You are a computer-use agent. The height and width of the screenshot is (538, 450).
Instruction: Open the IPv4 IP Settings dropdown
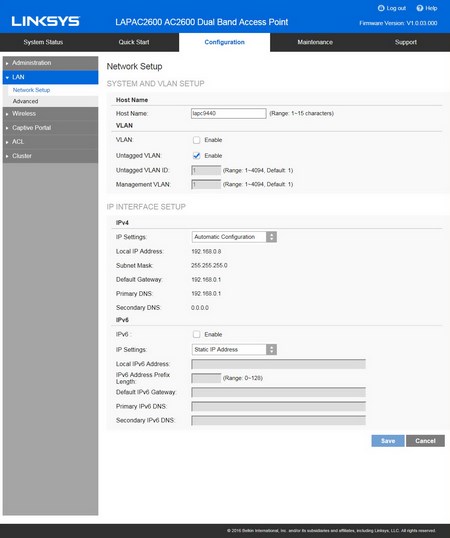pyautogui.click(x=234, y=237)
